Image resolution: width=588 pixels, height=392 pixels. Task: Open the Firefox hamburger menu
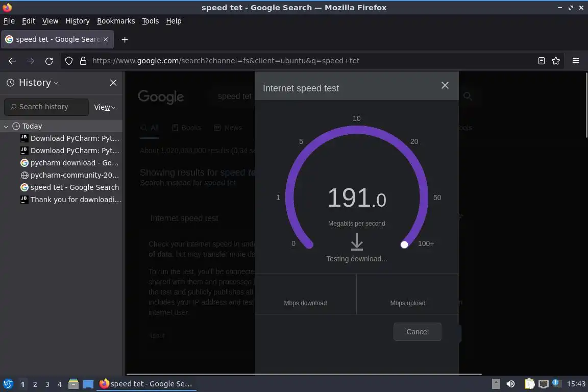click(x=576, y=61)
